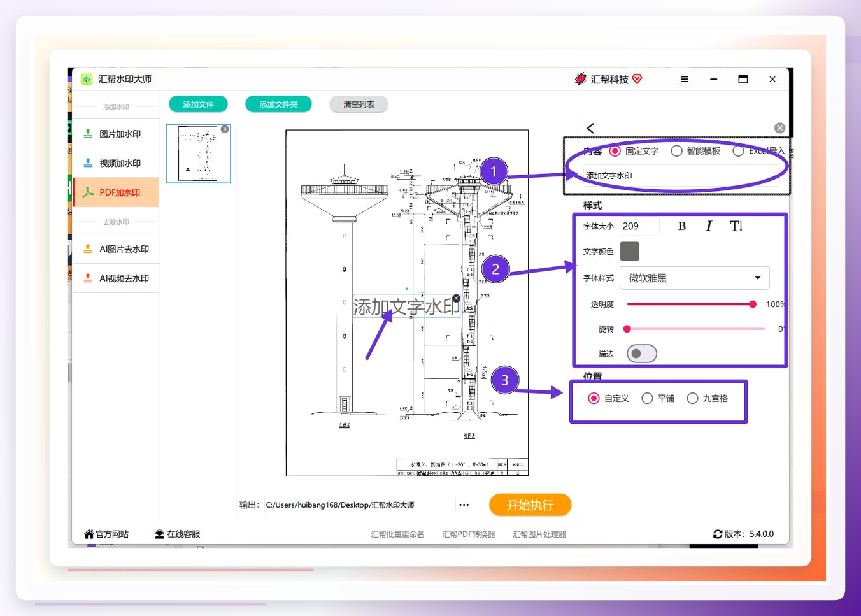Click the 添加文件 button
861x616 pixels.
coord(198,104)
